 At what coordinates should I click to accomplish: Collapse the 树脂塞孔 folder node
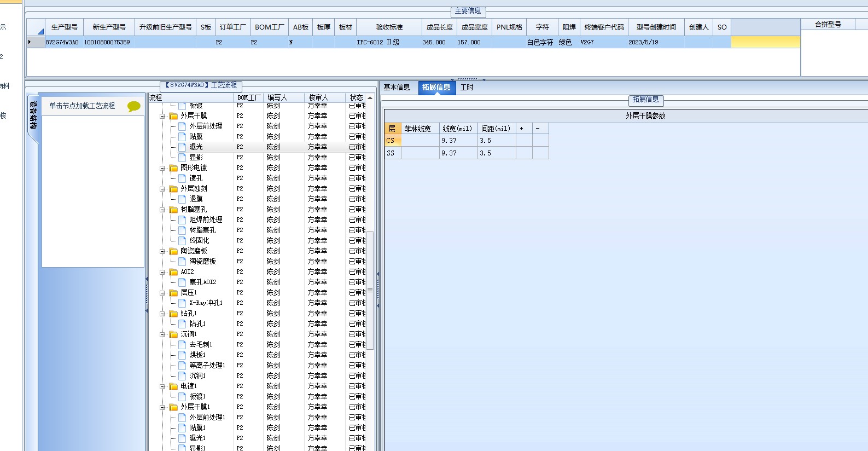pos(162,210)
